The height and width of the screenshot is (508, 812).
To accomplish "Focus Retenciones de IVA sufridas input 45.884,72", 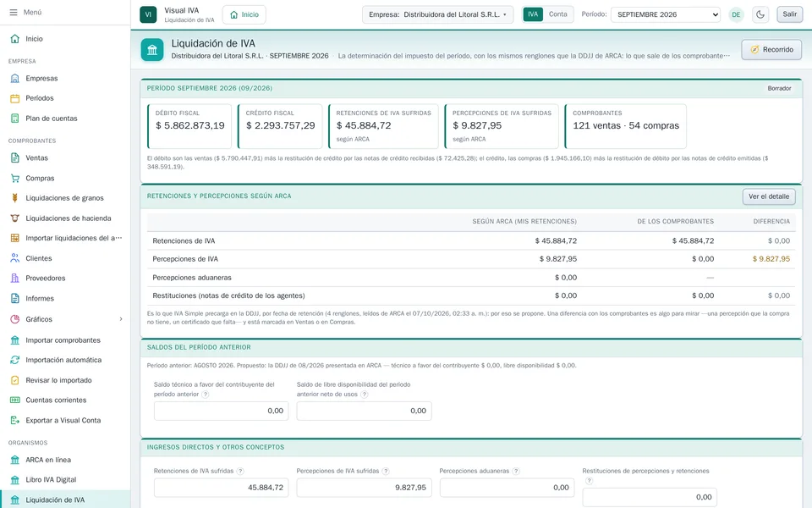I will click(221, 488).
